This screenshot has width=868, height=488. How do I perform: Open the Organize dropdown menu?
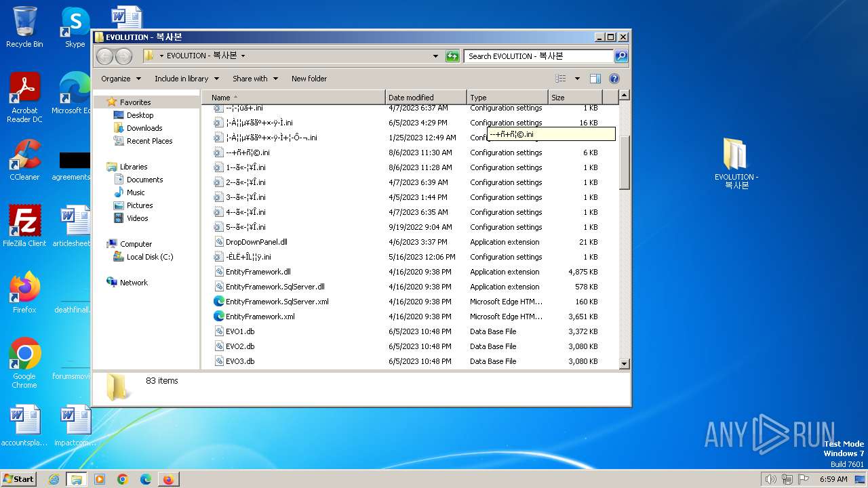[121, 79]
